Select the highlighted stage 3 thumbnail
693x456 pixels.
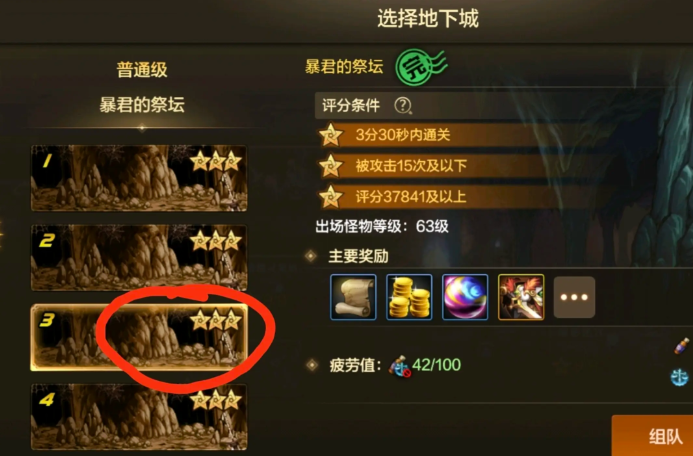(139, 337)
